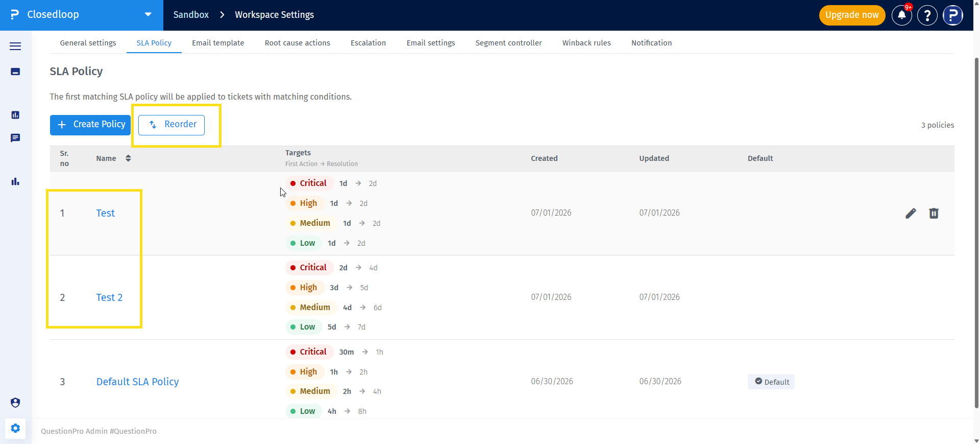Viewport: 980px width, 444px height.
Task: Open the Notification tab
Action: click(651, 43)
